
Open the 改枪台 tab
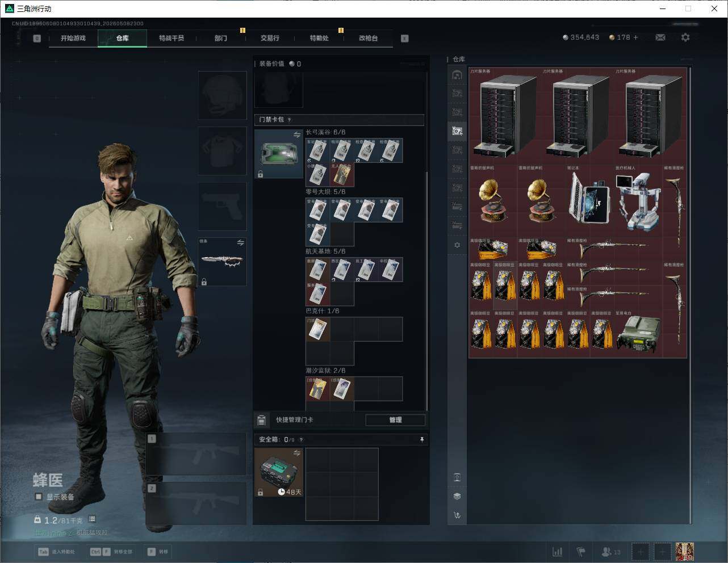pyautogui.click(x=368, y=38)
